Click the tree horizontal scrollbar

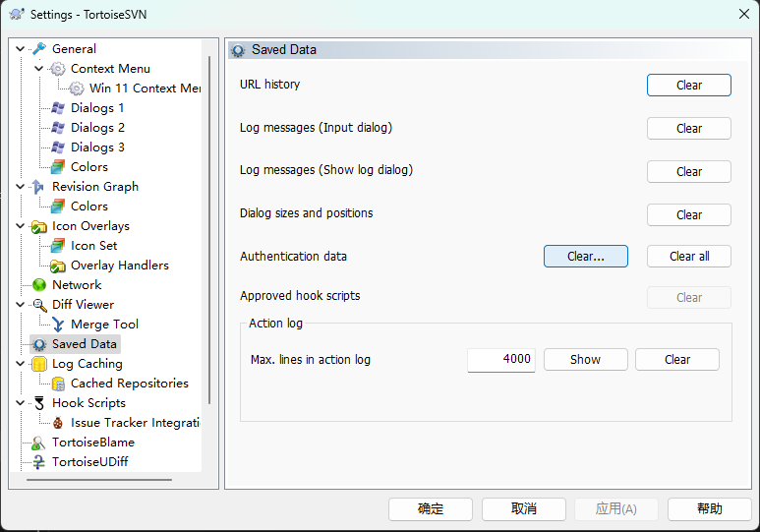coord(99,480)
